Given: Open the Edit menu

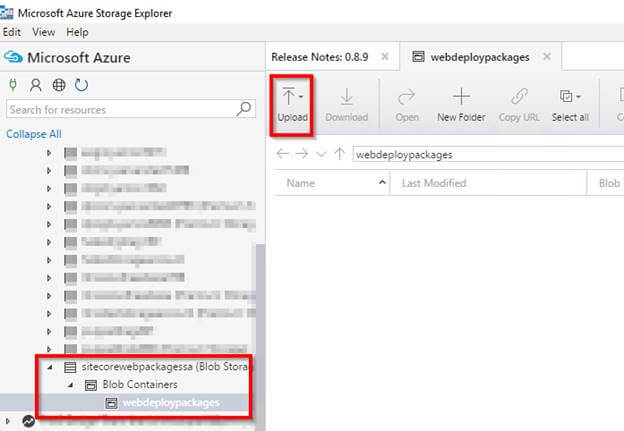Looking at the screenshot, I should click(x=12, y=32).
